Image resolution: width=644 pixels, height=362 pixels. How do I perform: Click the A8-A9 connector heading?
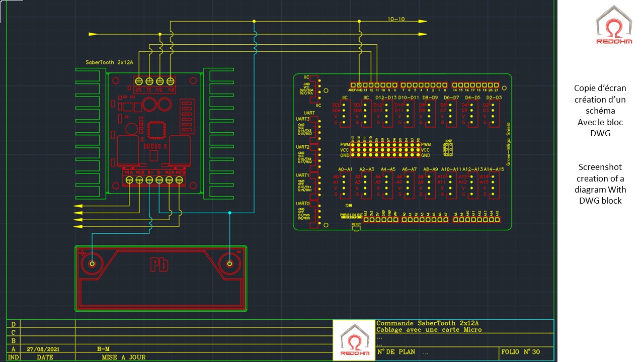click(431, 169)
